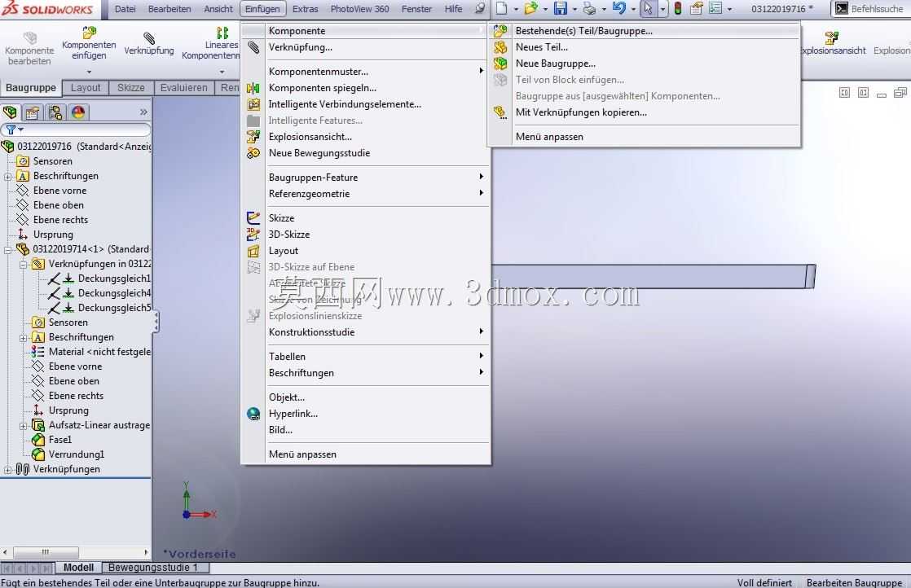Click the Hyperlink globe icon

pos(253,413)
